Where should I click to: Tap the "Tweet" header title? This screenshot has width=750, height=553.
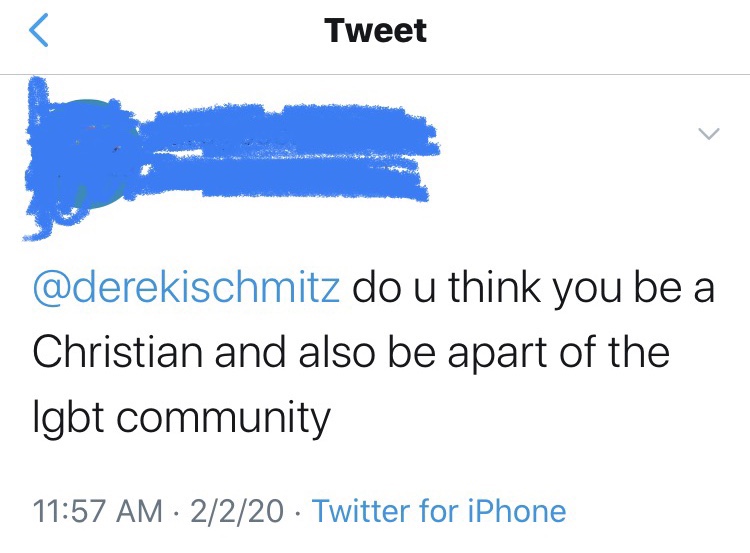375,31
